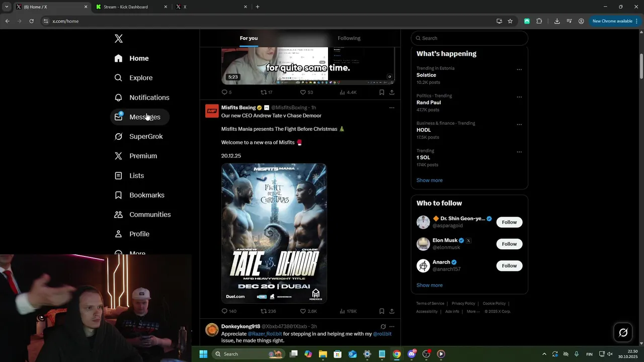644x362 pixels.
Task: Open more options for Solstice trend
Action: point(519,70)
